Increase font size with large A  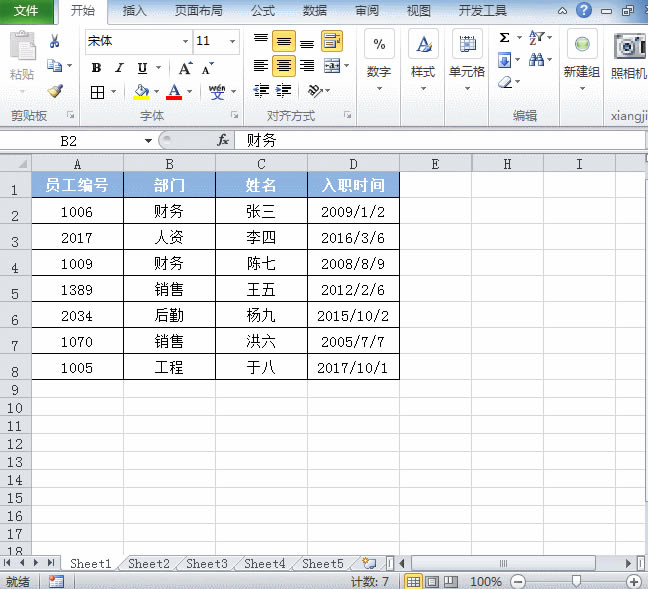coord(185,68)
